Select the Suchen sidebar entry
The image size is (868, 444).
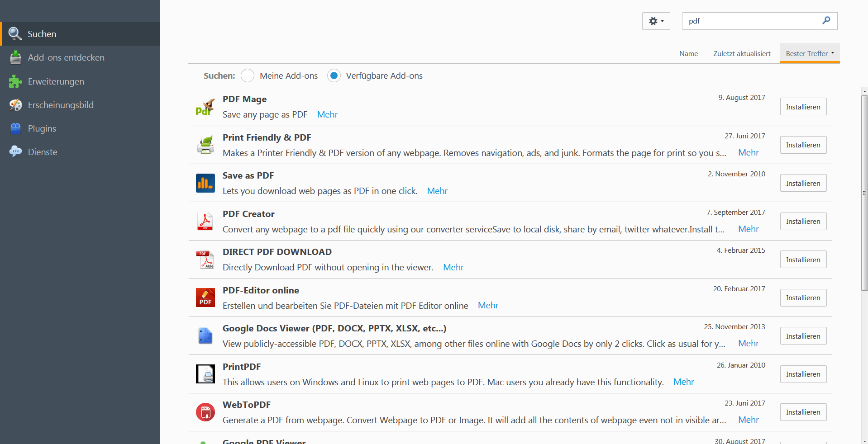point(80,34)
